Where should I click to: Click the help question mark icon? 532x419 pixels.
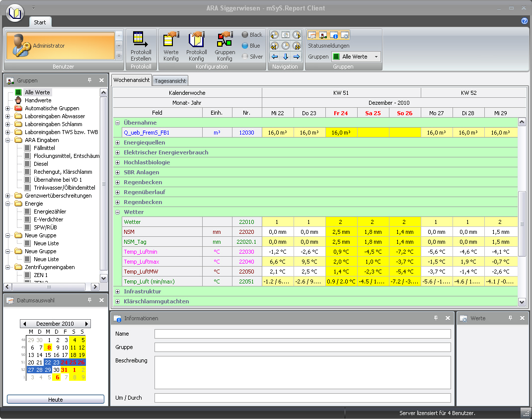click(x=524, y=21)
